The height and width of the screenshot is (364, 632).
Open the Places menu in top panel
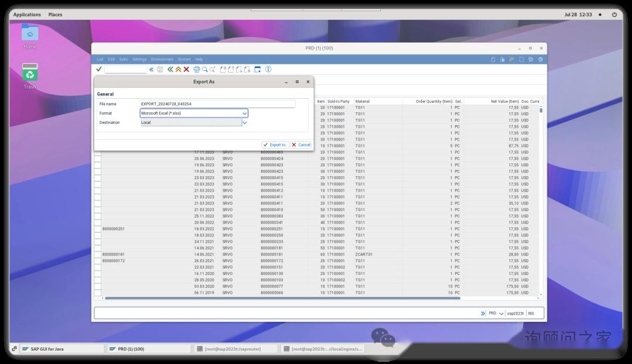pos(55,15)
